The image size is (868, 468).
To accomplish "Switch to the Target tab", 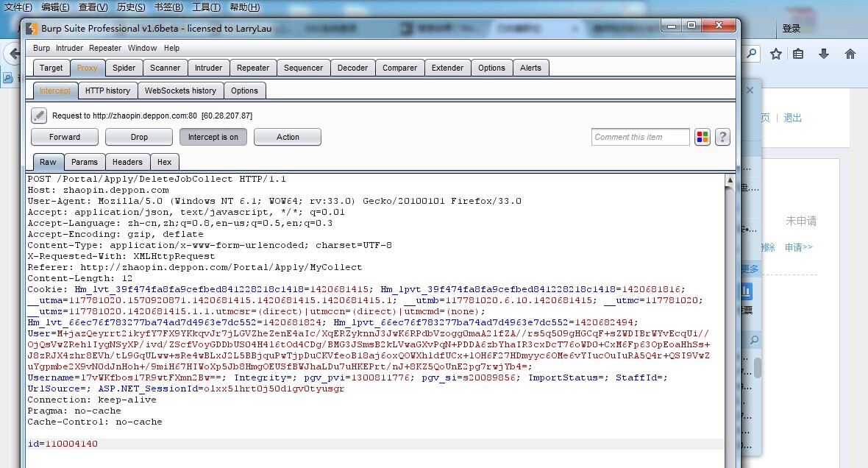I will [x=51, y=68].
